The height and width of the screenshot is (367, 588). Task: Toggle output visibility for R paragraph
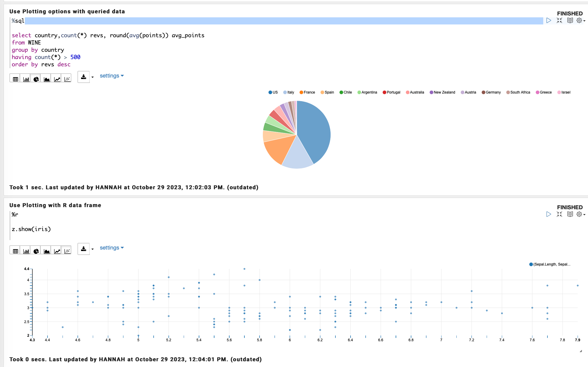tap(570, 214)
